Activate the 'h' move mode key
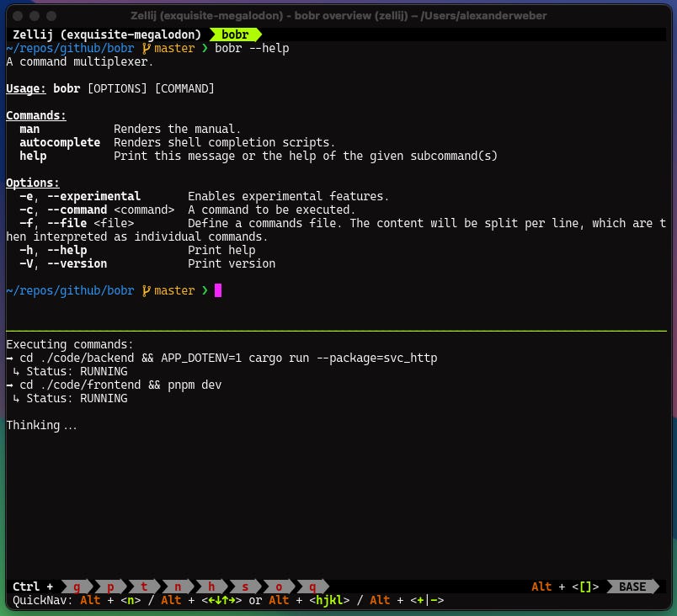Screen dimensions: 677x616 click(211, 587)
